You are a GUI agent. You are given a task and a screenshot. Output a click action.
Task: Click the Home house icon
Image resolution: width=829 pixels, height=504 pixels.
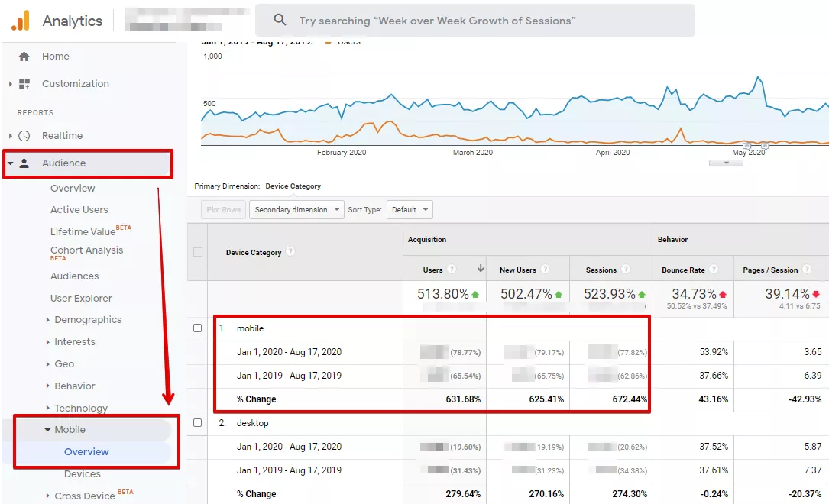coord(24,56)
